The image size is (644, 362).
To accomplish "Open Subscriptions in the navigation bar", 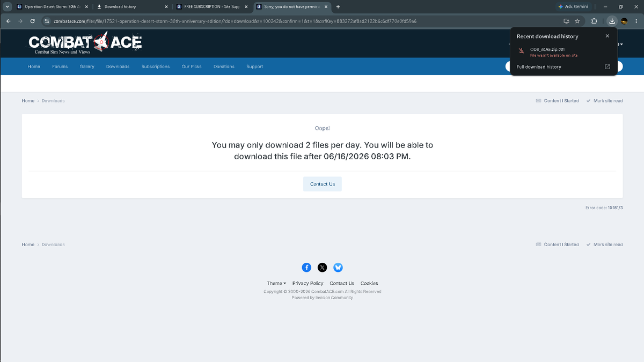I will pyautogui.click(x=156, y=67).
